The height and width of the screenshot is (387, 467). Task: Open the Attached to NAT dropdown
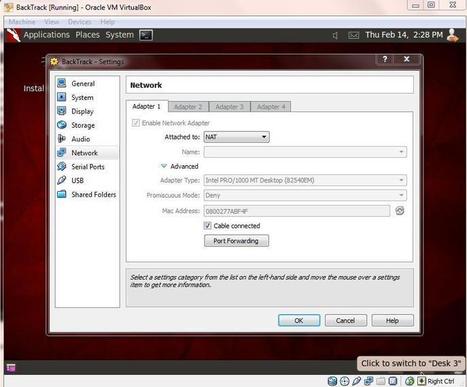[236, 137]
